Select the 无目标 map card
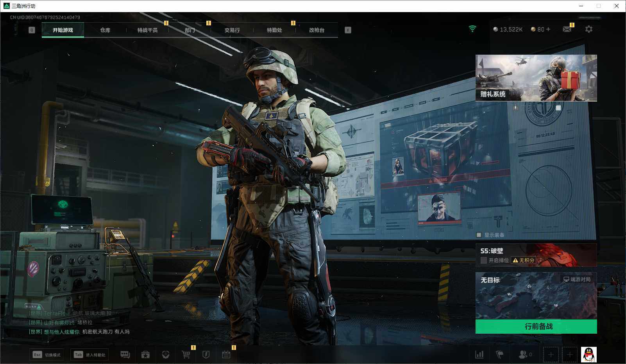This screenshot has width=626, height=364. [536, 296]
